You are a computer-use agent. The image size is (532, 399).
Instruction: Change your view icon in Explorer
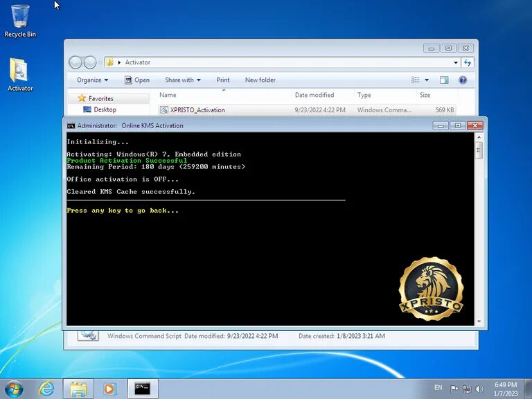point(416,80)
